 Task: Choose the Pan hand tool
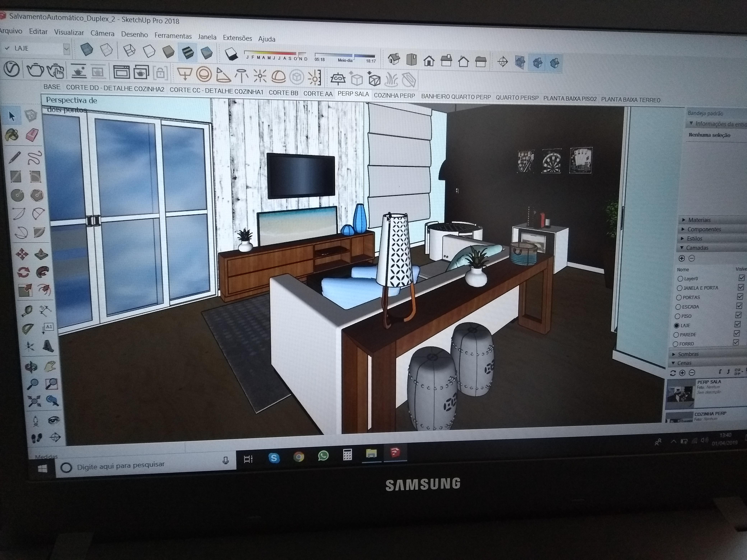pyautogui.click(x=50, y=366)
